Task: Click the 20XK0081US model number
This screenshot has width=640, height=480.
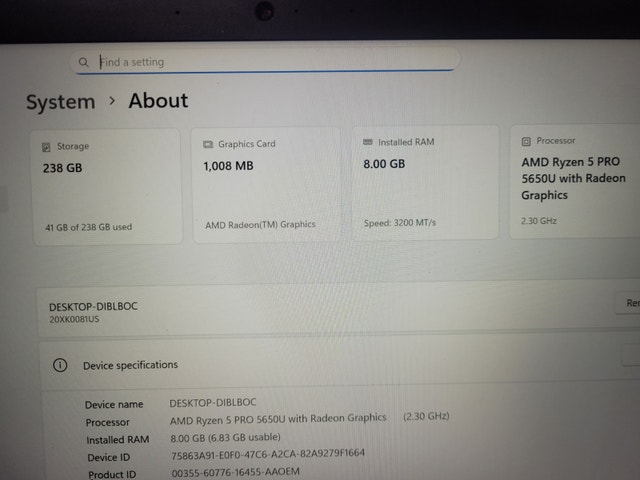Action: 74,319
